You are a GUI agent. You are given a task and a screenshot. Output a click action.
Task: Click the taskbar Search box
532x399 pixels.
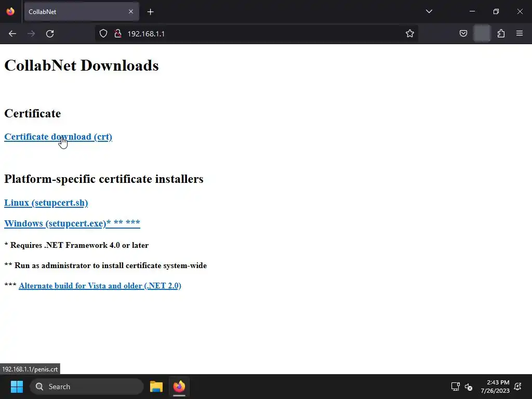tap(87, 387)
